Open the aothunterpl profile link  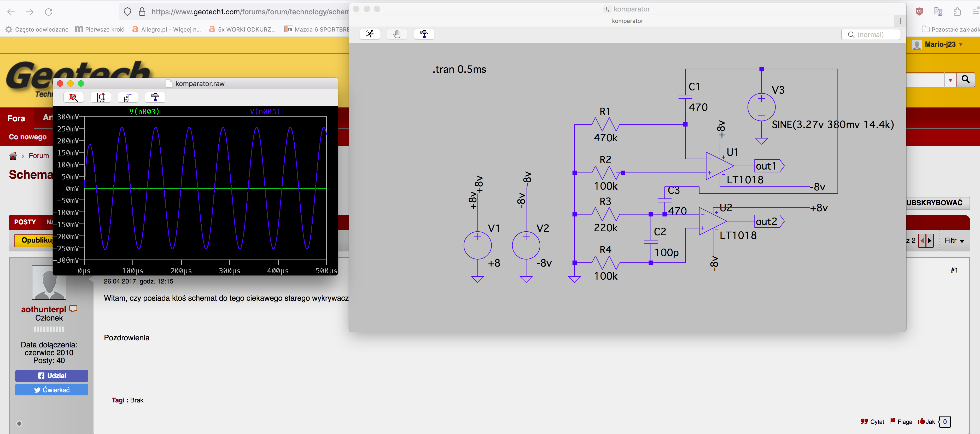[43, 309]
